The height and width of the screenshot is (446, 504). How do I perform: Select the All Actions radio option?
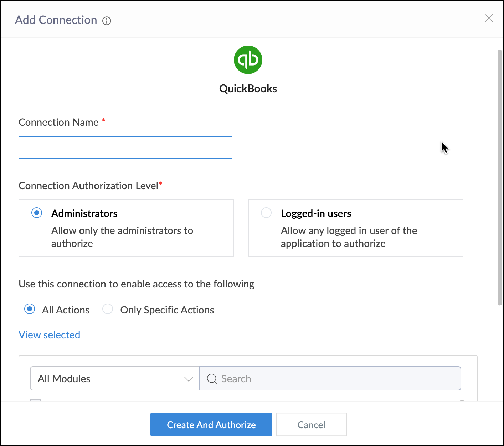[30, 309]
